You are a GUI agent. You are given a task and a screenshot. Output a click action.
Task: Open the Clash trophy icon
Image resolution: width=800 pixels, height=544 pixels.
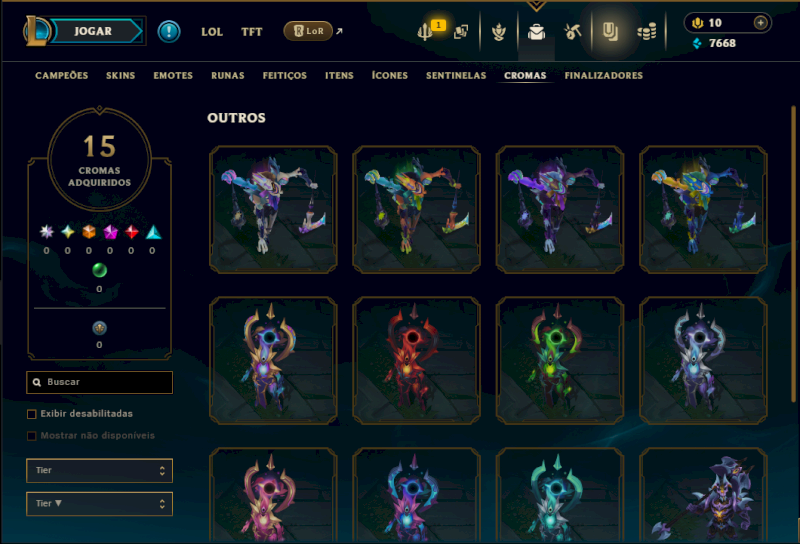click(498, 32)
